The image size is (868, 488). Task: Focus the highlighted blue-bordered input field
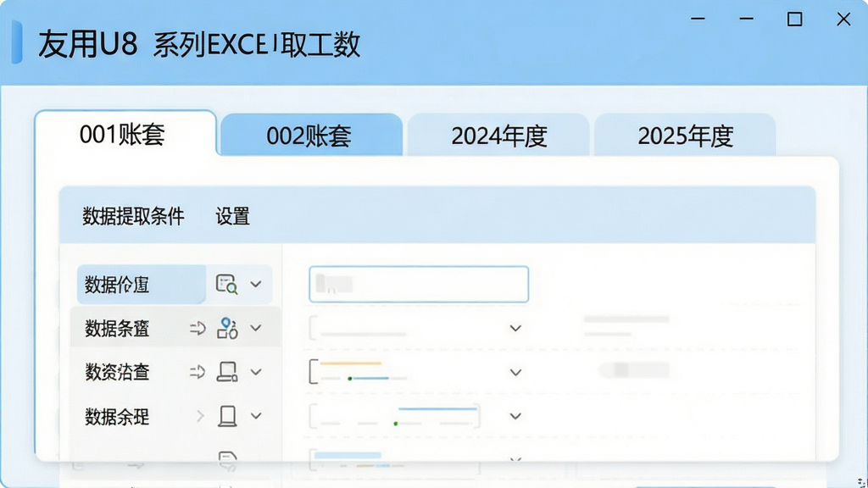pos(419,285)
